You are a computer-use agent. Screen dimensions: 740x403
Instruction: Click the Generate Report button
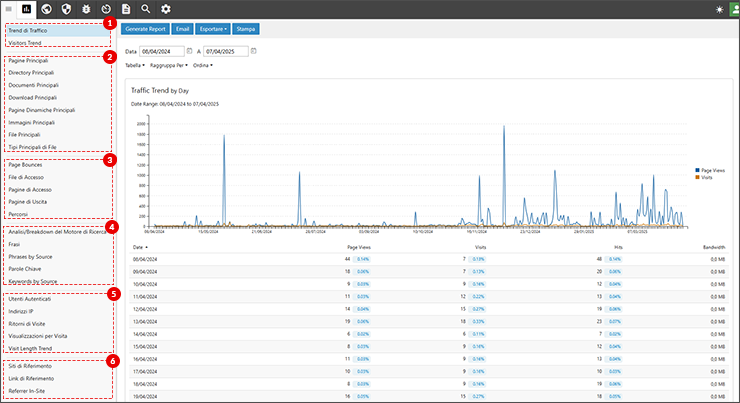point(146,30)
